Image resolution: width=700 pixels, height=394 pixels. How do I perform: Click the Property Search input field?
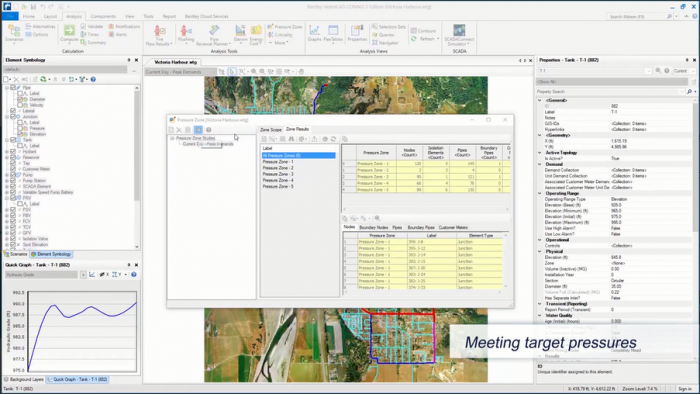click(x=610, y=91)
